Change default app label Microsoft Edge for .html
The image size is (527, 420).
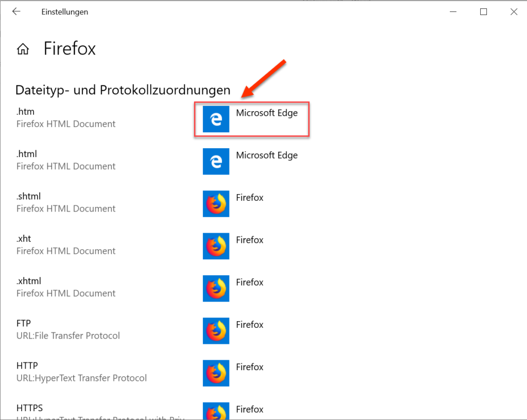(267, 155)
